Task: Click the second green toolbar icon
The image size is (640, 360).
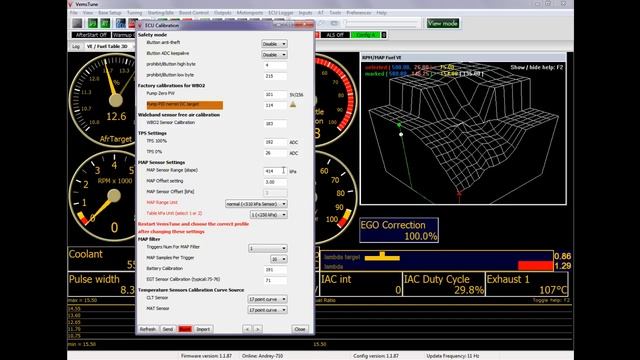Action: tap(105, 23)
